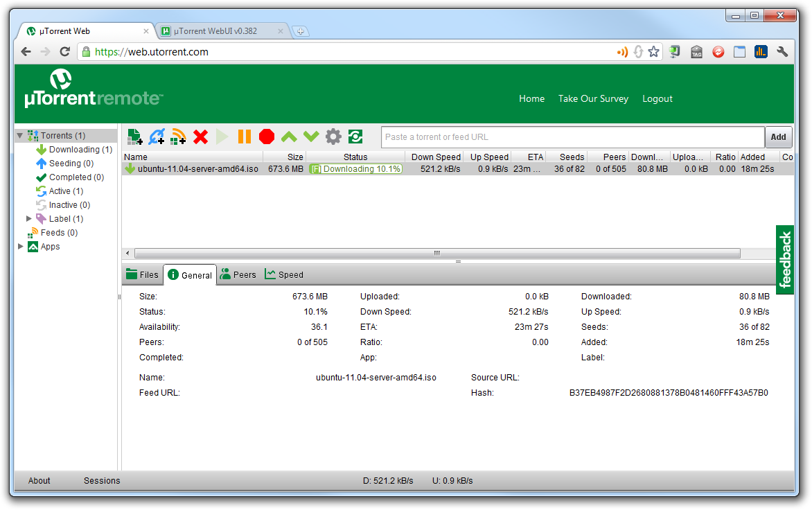Click the browser back arrow
This screenshot has height=510, width=812.
click(26, 52)
